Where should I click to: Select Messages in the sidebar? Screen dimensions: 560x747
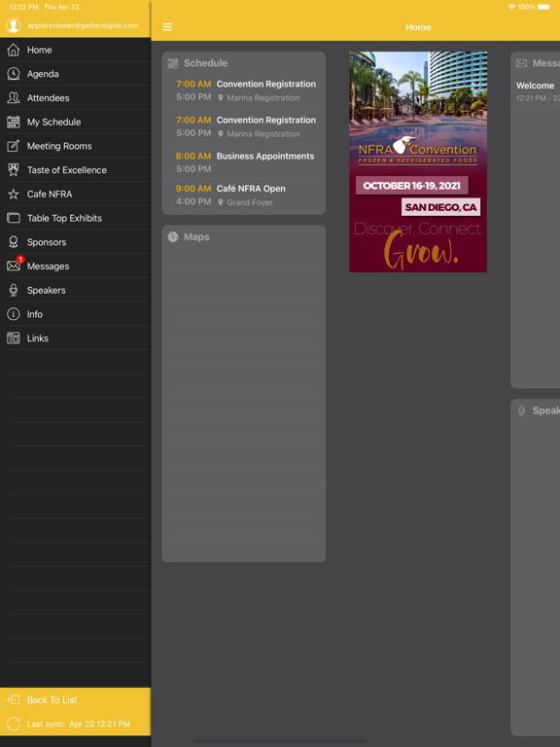pyautogui.click(x=75, y=266)
